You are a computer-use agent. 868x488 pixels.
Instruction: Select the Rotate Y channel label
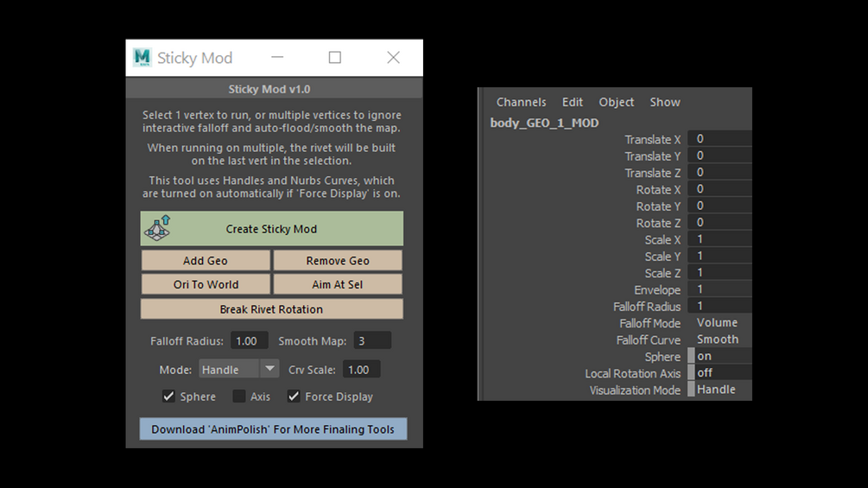(658, 206)
